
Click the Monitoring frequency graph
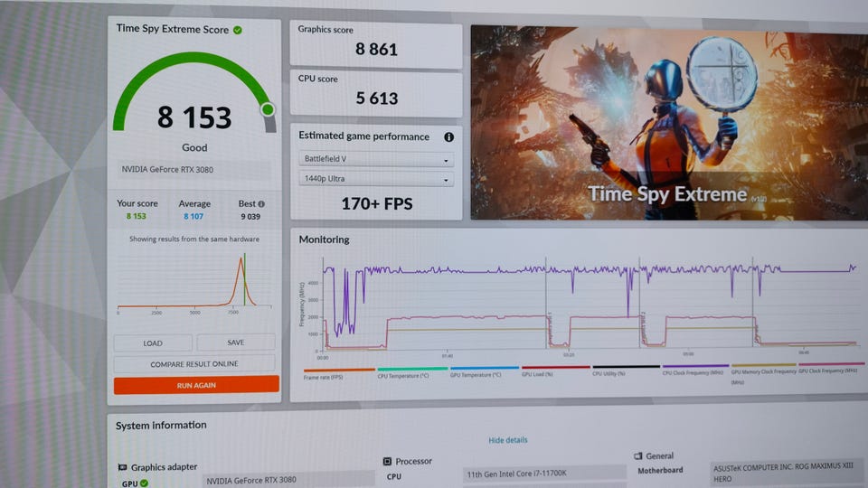point(590,305)
